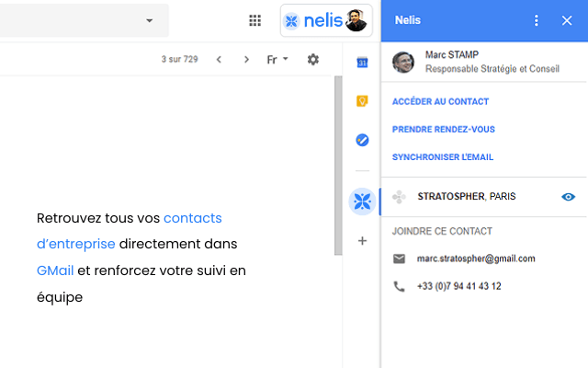Click 'Responsable Stratégie et Conseil' job title

click(492, 69)
